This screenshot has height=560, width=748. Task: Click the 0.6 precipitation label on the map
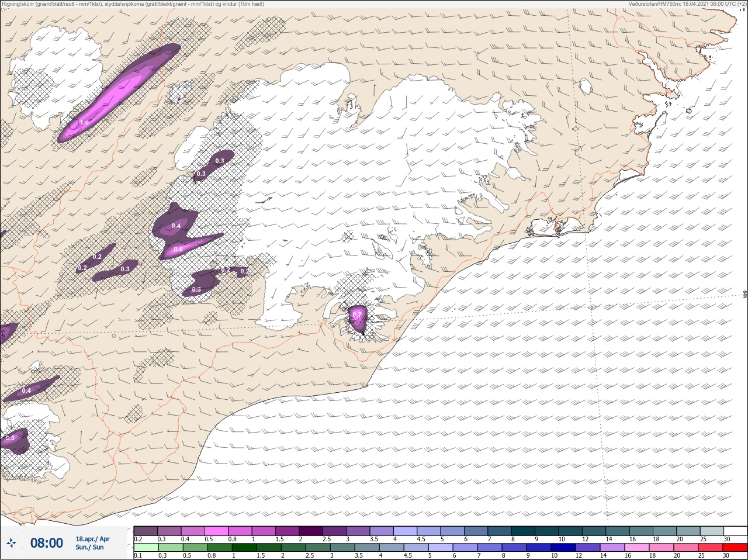[x=178, y=249]
